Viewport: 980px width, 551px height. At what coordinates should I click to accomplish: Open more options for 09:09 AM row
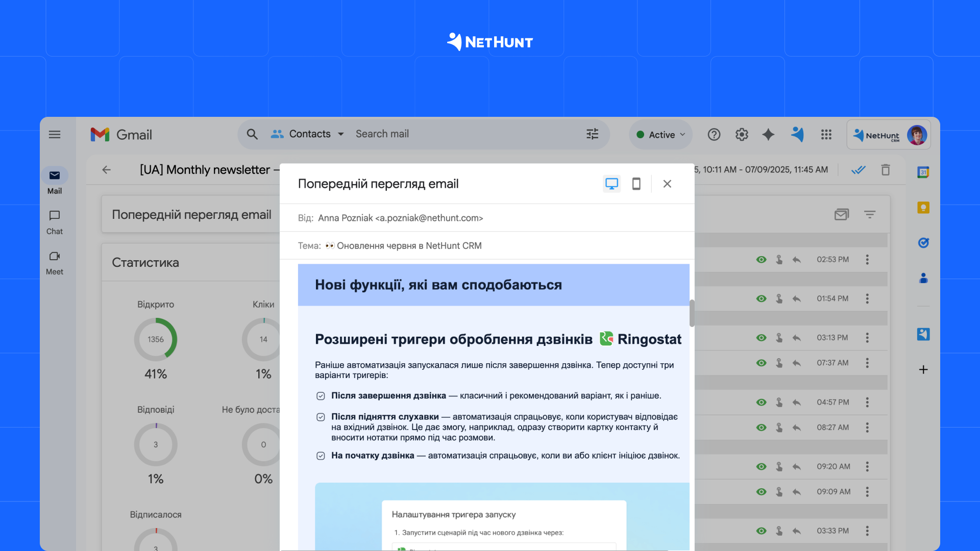(867, 492)
